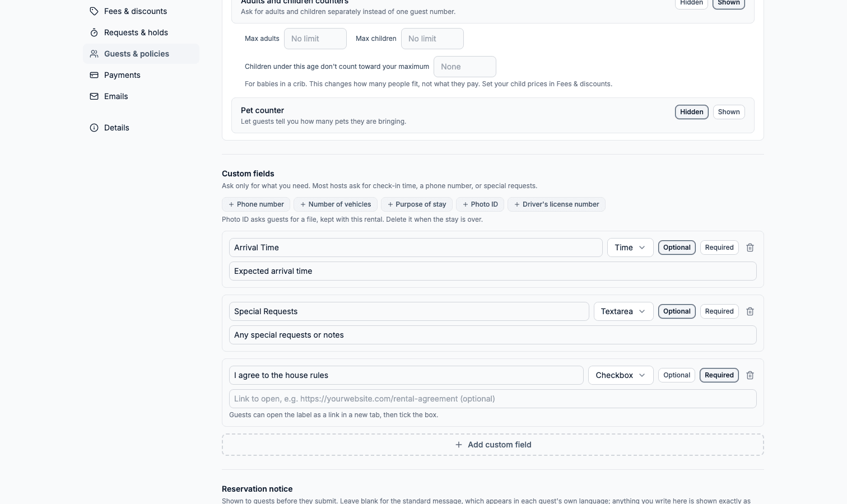The height and width of the screenshot is (504, 847).
Task: Open the Checkbox type dropdown
Action: click(x=621, y=375)
